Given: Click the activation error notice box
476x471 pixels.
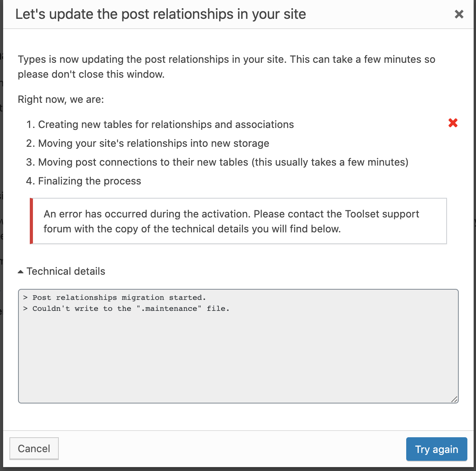Looking at the screenshot, I should [238, 221].
